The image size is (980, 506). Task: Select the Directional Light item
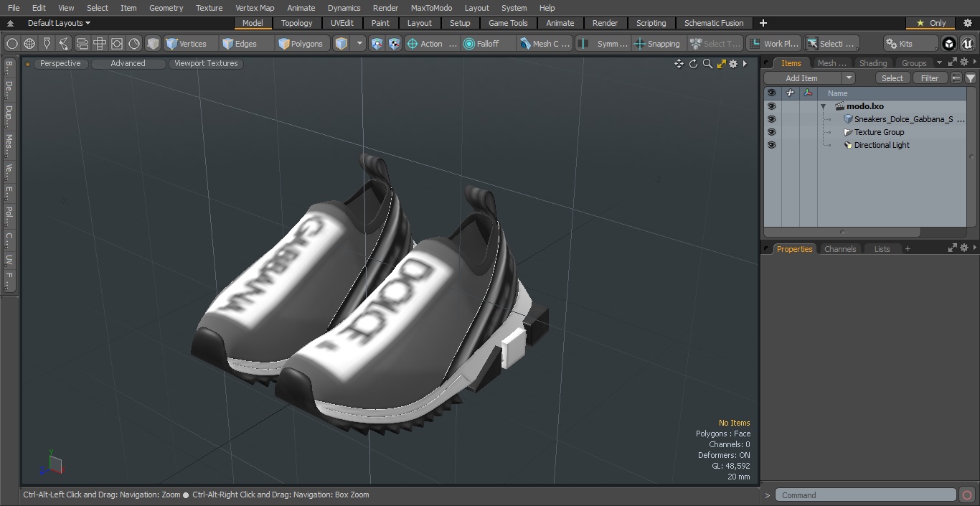click(x=882, y=145)
